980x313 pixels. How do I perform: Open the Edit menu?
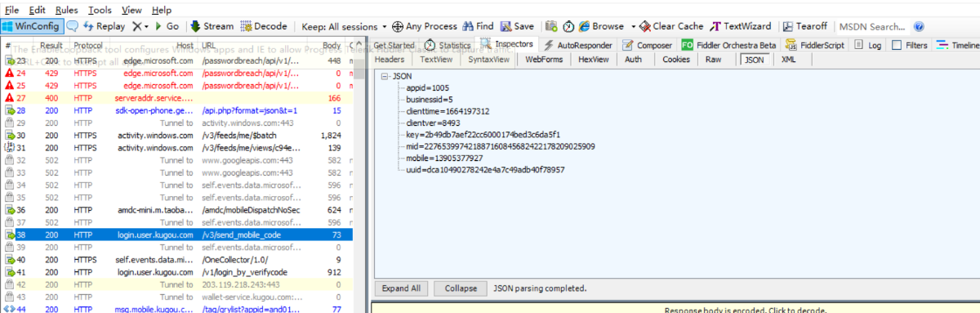coord(38,10)
